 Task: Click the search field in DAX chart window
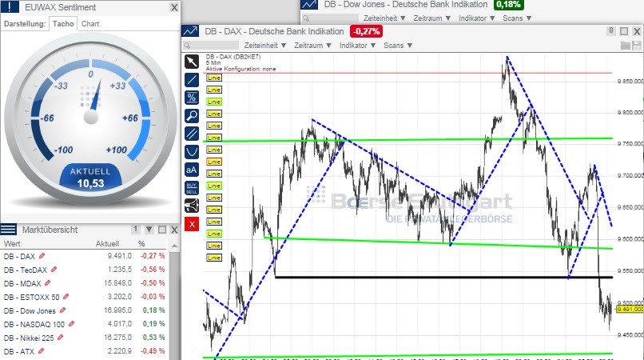(x=211, y=46)
